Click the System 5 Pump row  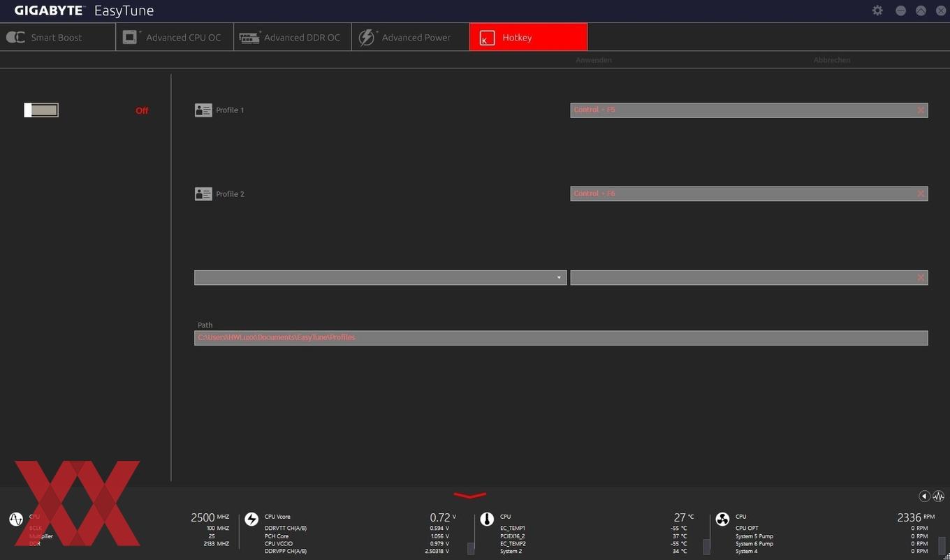point(831,536)
